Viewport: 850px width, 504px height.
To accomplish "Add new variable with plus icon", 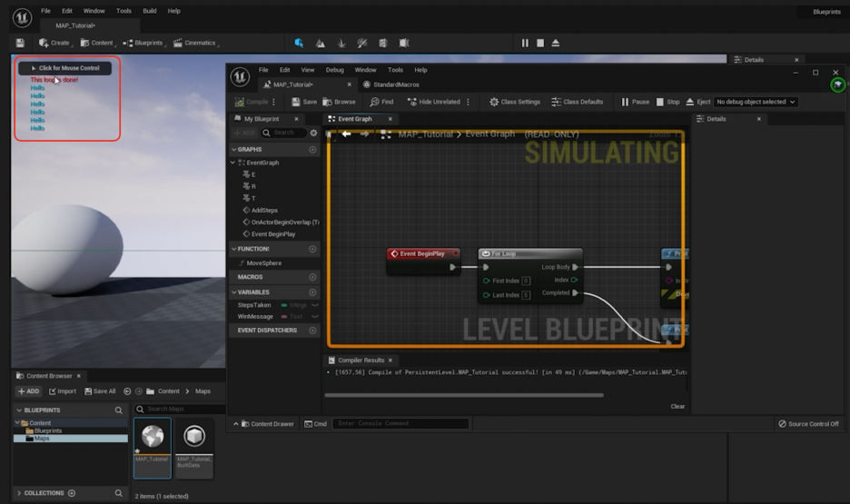I will click(x=312, y=292).
